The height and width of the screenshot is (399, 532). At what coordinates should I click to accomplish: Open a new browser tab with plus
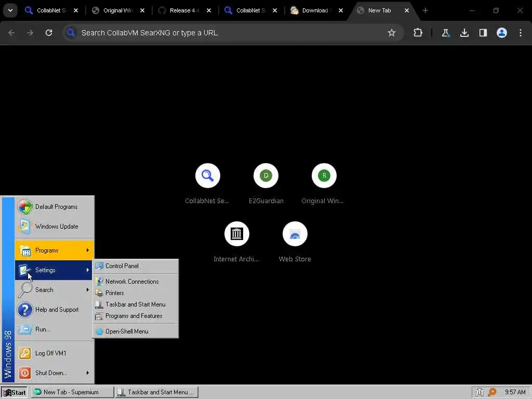(425, 10)
